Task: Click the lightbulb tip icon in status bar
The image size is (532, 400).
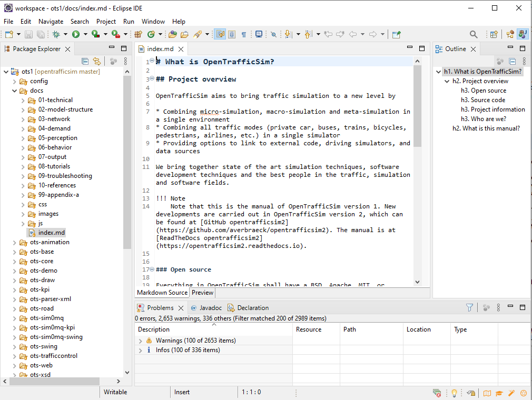Action: (x=454, y=393)
